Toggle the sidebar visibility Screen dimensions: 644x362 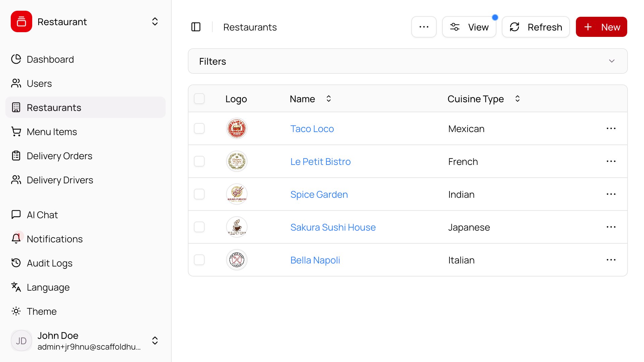tap(196, 27)
